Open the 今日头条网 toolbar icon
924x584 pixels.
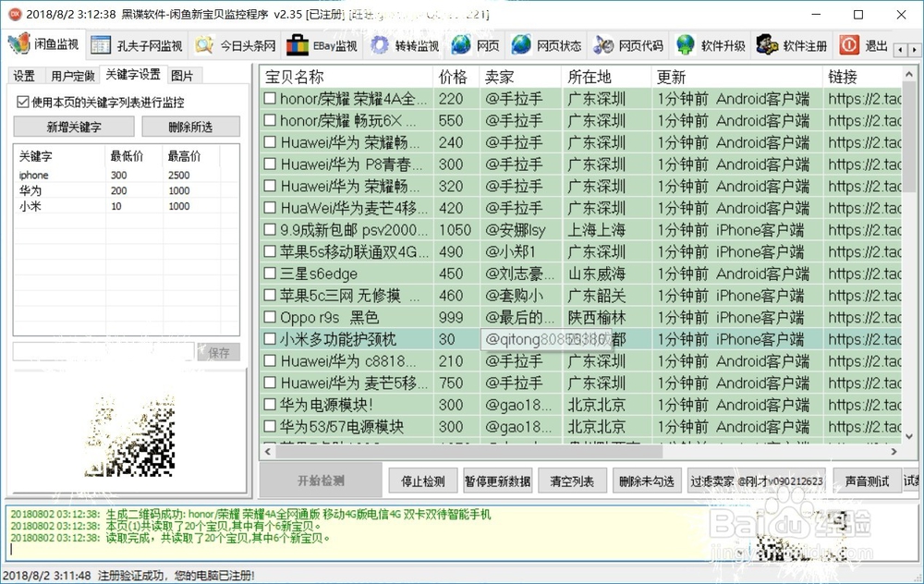point(204,45)
